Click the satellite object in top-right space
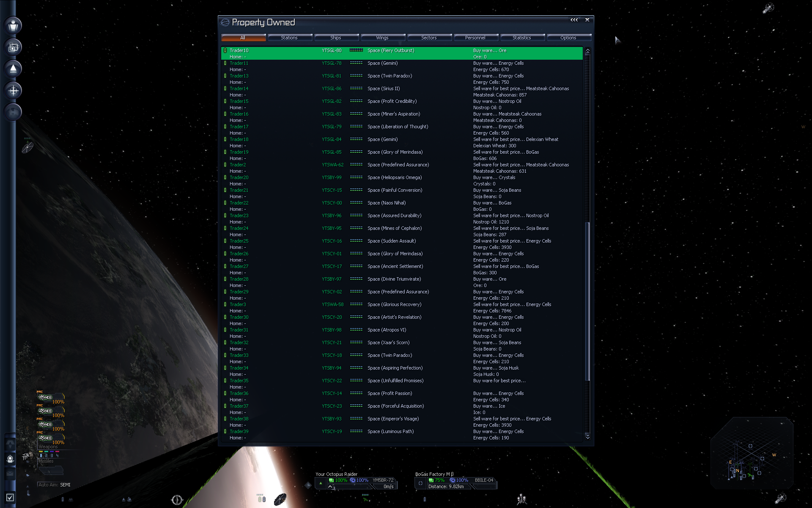The width and height of the screenshot is (812, 508). [768, 8]
